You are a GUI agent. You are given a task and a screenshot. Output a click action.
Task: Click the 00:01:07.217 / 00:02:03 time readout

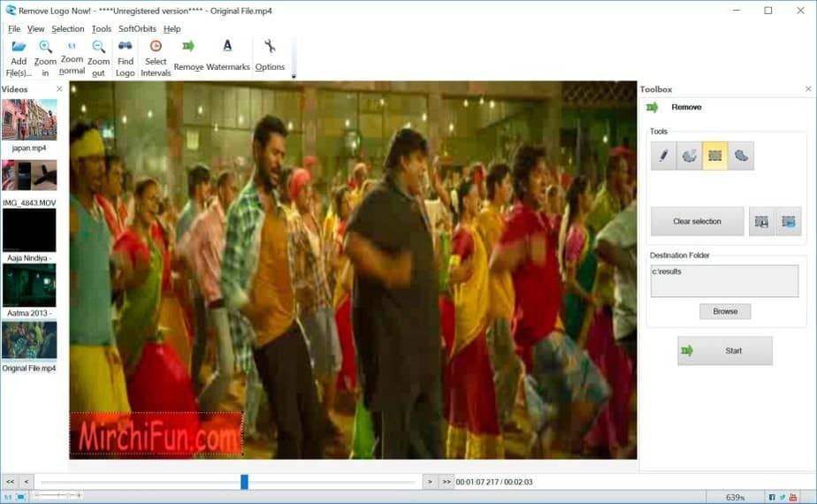(x=494, y=482)
